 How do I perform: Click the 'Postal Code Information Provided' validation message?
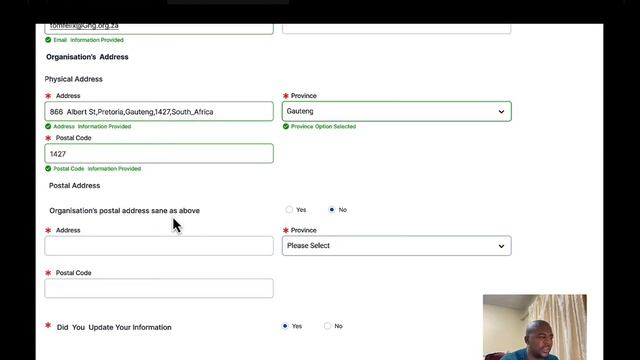pyautogui.click(x=97, y=169)
